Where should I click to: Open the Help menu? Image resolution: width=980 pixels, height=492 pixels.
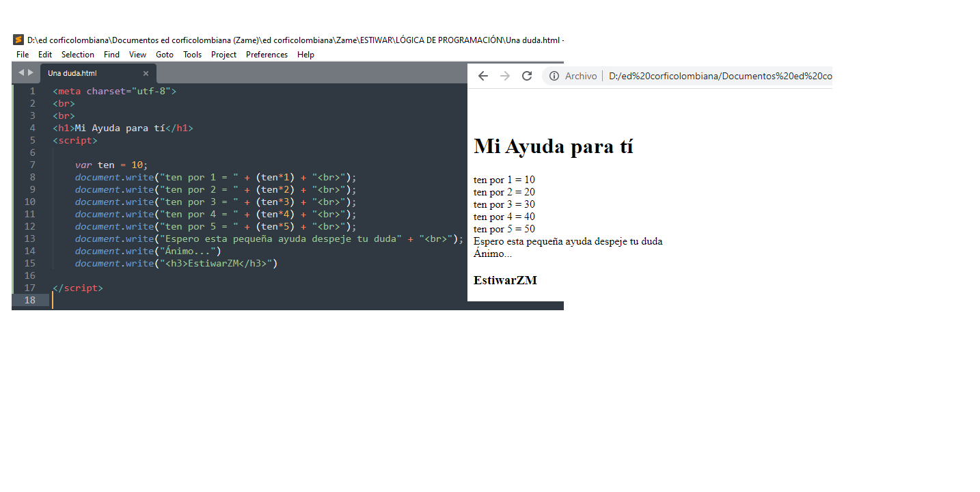(x=305, y=55)
